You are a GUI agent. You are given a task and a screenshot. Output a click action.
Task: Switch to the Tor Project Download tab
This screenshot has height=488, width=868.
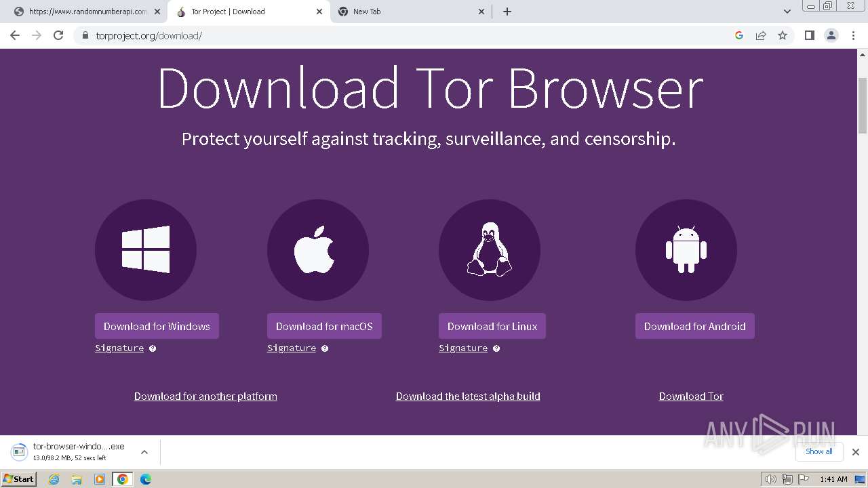[x=248, y=12]
